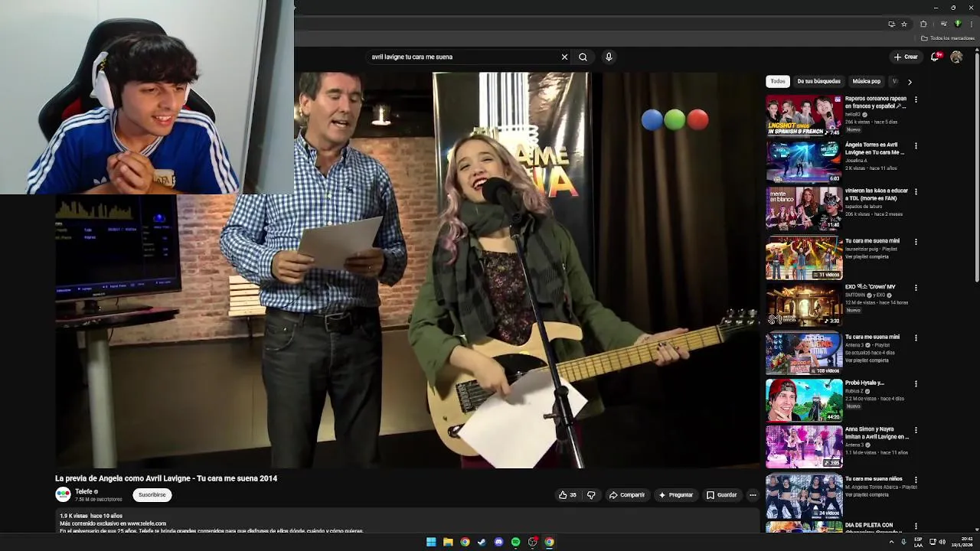This screenshot has height=551, width=980.
Task: Click the green Chrome profile icon
Action: (x=957, y=24)
